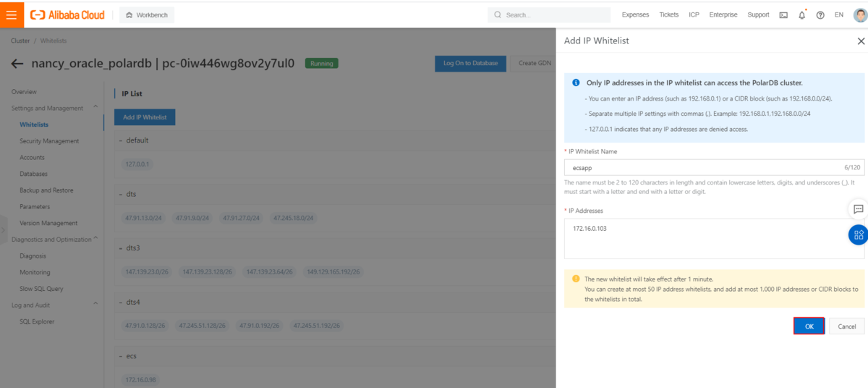The image size is (868, 388).
Task: Open Parameters page
Action: [35, 206]
